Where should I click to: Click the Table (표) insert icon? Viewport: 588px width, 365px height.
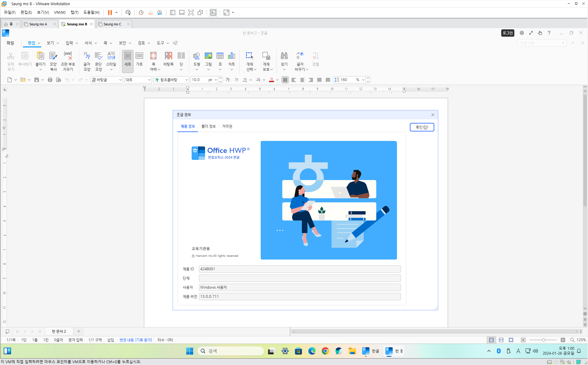point(220,56)
